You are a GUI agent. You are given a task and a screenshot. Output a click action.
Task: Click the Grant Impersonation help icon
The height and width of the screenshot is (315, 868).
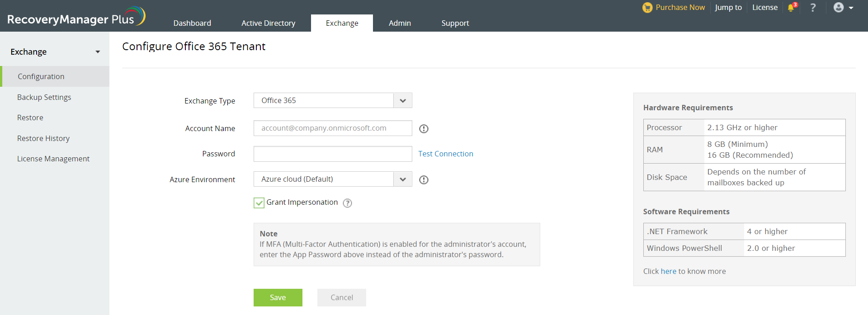click(347, 203)
